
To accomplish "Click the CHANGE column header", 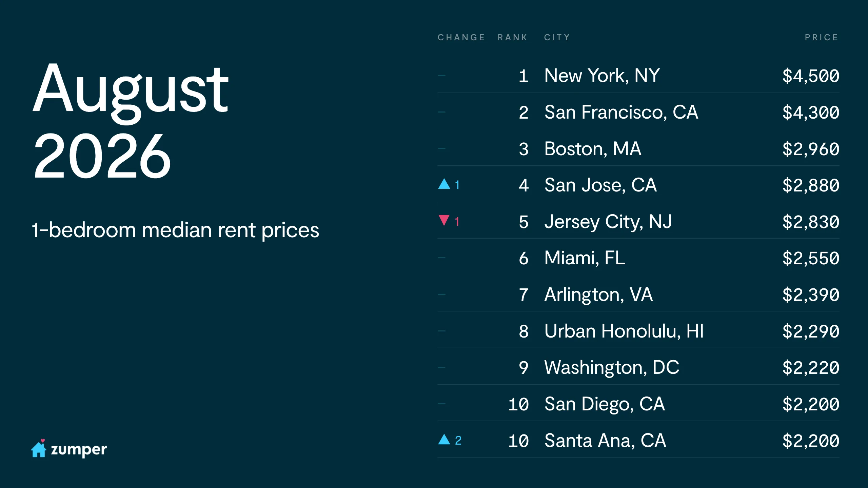I will click(461, 37).
